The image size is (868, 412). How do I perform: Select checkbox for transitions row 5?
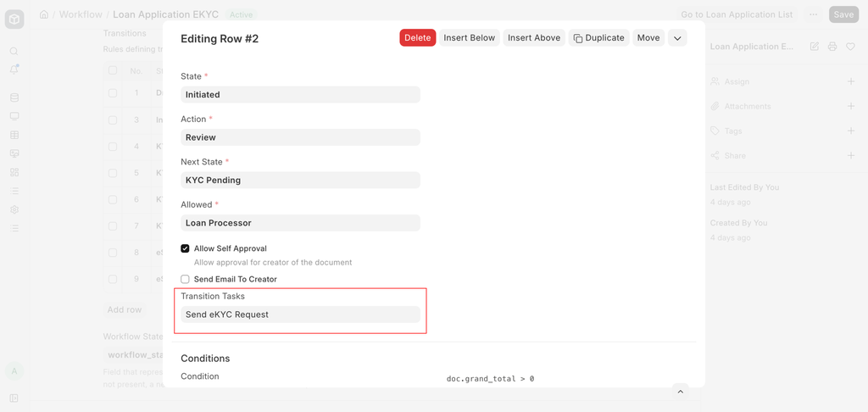click(x=113, y=173)
